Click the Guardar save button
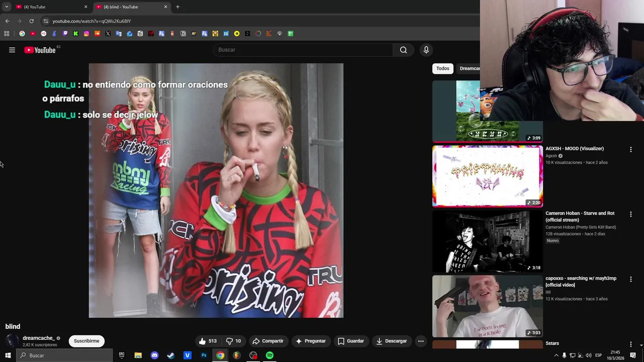This screenshot has height=362, width=644. coord(351,341)
